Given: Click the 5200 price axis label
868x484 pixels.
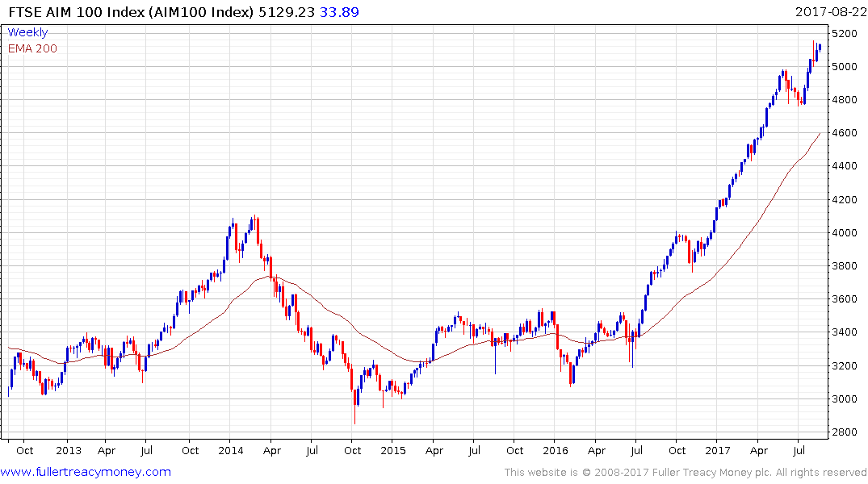Looking at the screenshot, I should [845, 34].
